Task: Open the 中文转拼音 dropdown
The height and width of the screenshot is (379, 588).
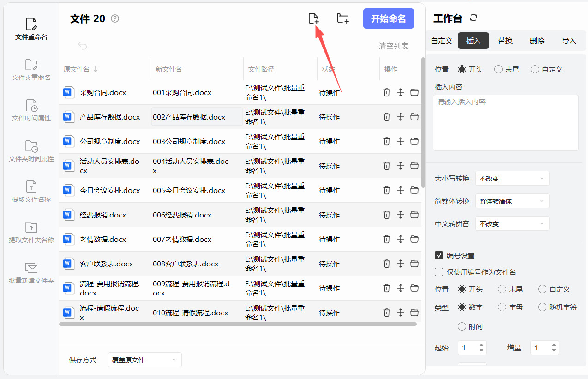Action: tap(512, 223)
